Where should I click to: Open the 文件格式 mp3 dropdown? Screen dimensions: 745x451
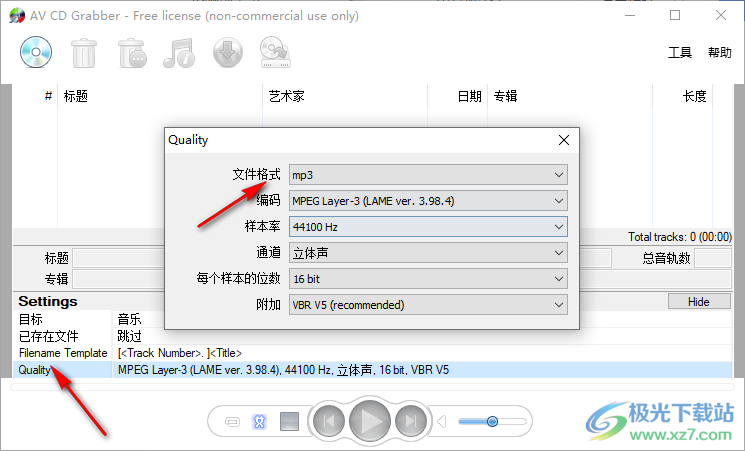[428, 175]
